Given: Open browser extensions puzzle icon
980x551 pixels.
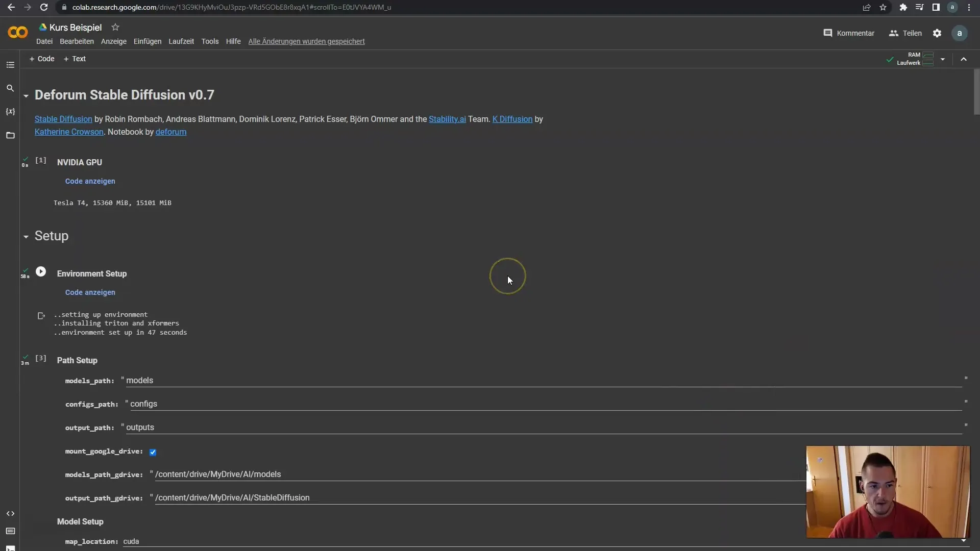Looking at the screenshot, I should pos(903,7).
